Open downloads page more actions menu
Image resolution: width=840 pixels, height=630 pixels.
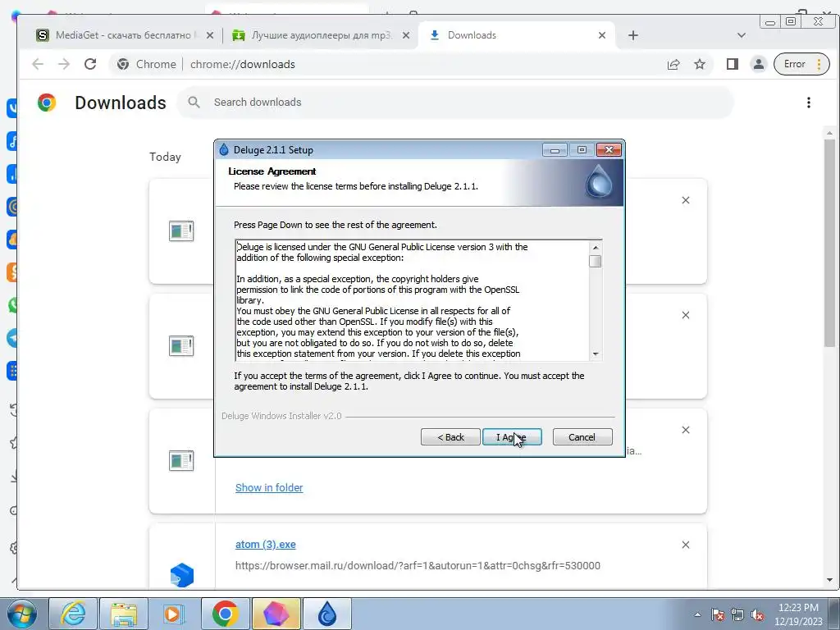tap(808, 103)
